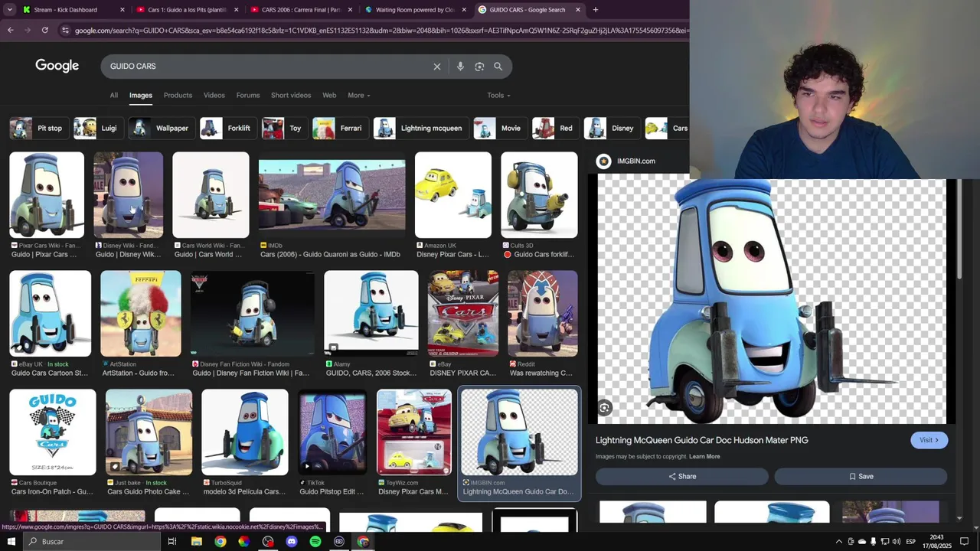Select the Web search tab
The height and width of the screenshot is (551, 980).
coord(329,96)
